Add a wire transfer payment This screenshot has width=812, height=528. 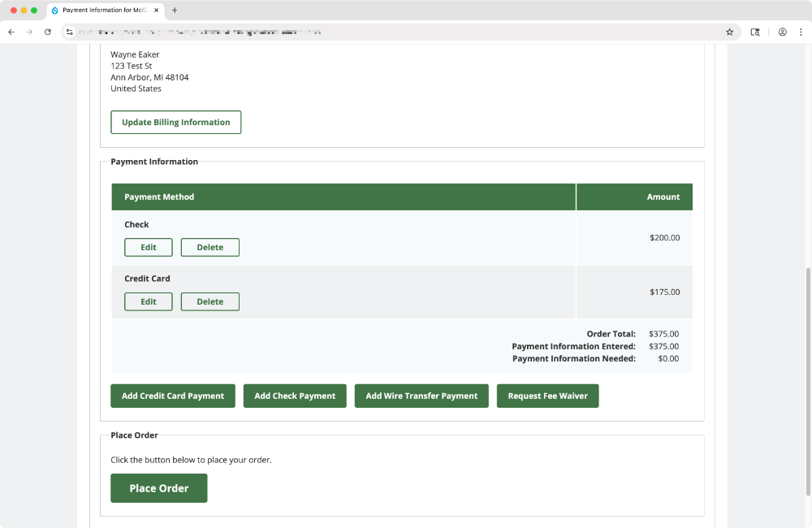tap(421, 396)
